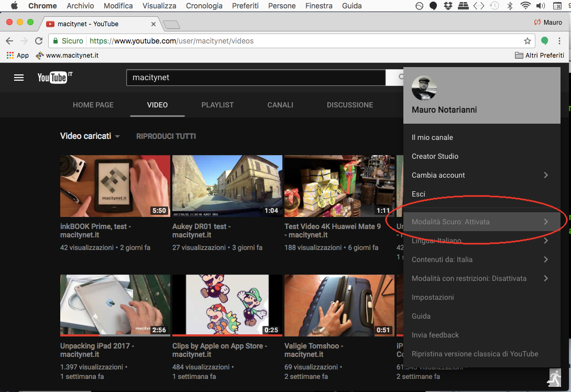571x392 pixels.
Task: Click the YouTube logo
Action: (x=54, y=78)
